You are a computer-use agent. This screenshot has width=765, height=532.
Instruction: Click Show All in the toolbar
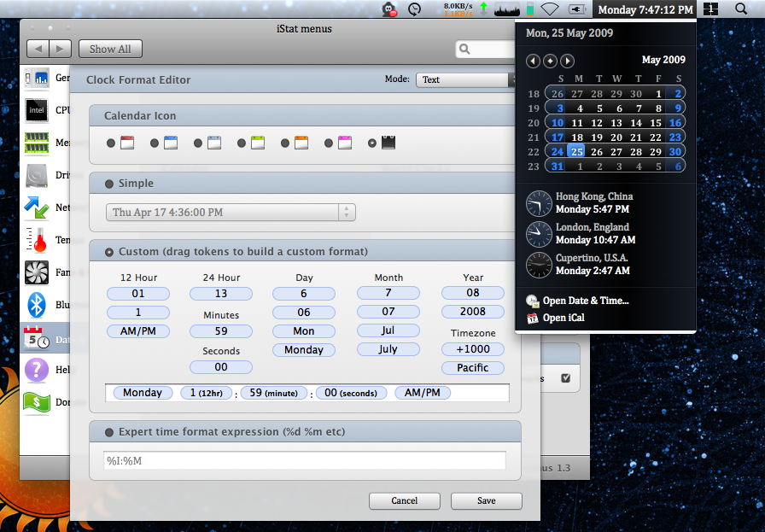110,49
